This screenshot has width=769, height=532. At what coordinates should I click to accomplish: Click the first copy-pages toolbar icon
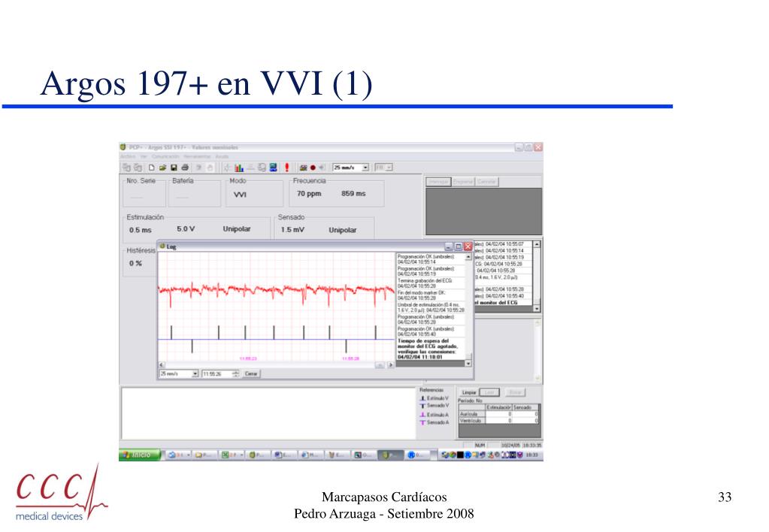coord(126,168)
